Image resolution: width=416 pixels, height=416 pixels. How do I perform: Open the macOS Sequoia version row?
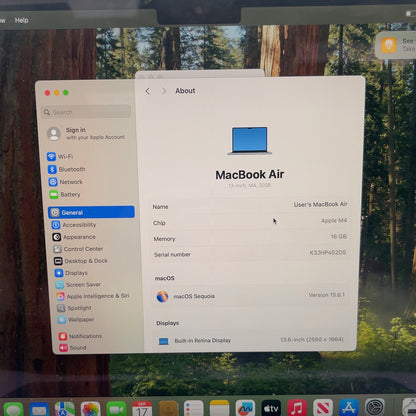250,296
